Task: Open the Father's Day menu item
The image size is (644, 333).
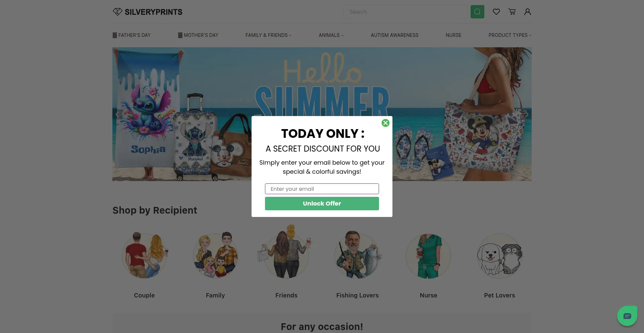Action: pyautogui.click(x=131, y=35)
